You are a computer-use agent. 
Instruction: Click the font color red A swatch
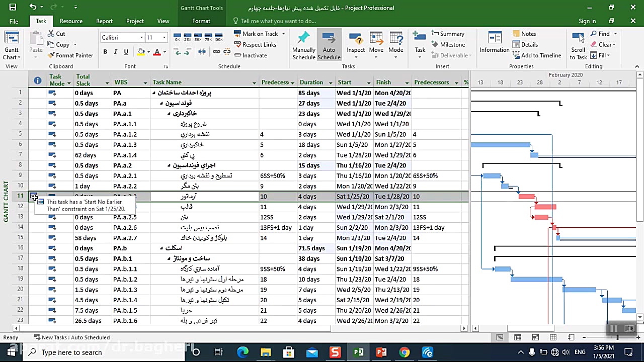(x=156, y=52)
